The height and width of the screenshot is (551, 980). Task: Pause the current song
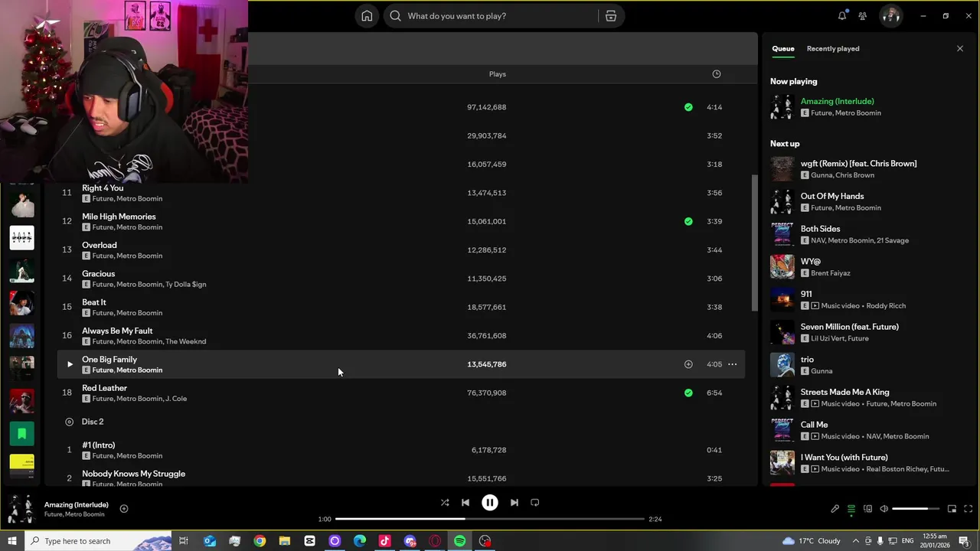[x=490, y=503]
